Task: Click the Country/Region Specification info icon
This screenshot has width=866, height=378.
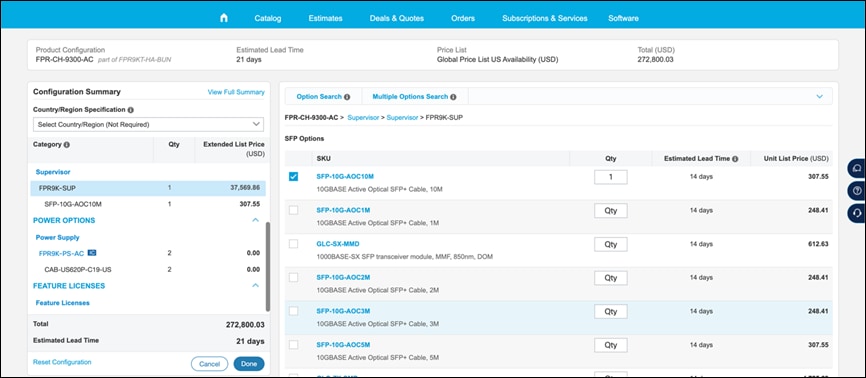Action: click(130, 110)
